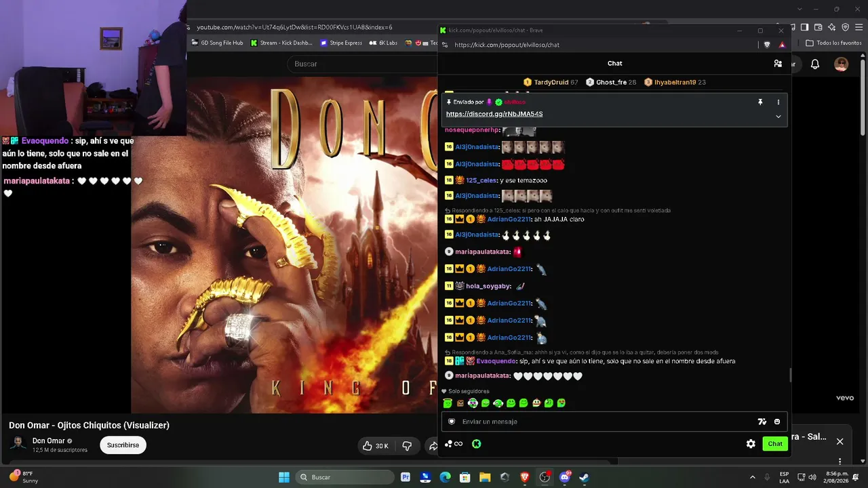Open the taskbar clock showing 8:56 p.m.
Viewport: 868px width, 488px height.
(835, 477)
